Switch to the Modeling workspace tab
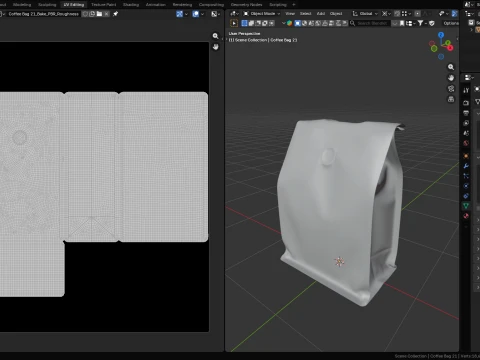The image size is (480, 360). click(22, 5)
